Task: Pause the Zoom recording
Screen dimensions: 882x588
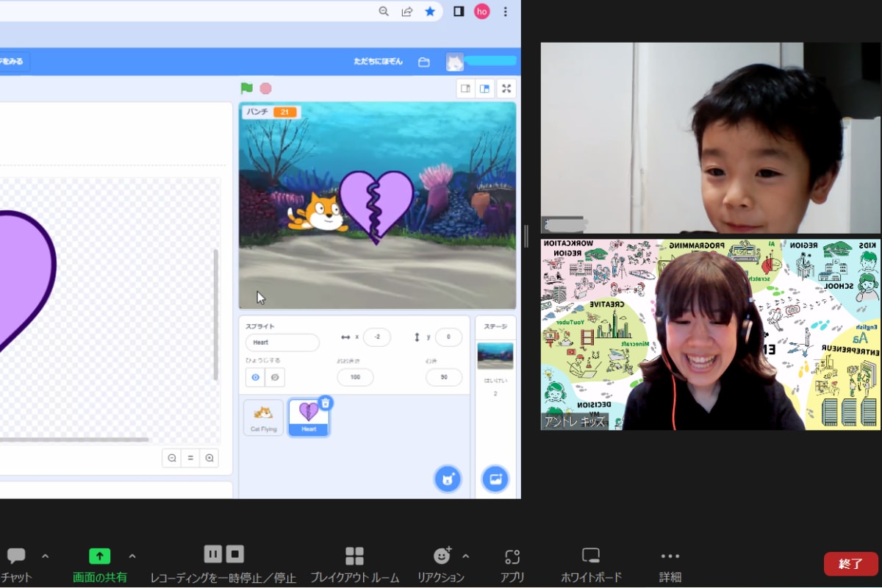Action: click(213, 554)
